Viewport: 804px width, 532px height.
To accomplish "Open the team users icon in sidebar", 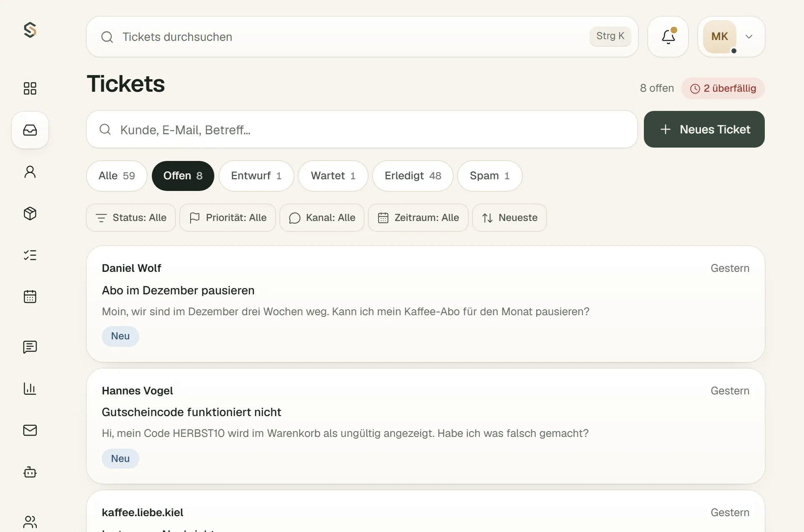I will (x=30, y=521).
